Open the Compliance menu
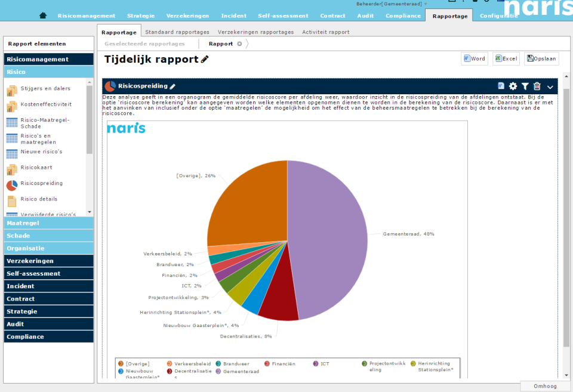 [403, 16]
